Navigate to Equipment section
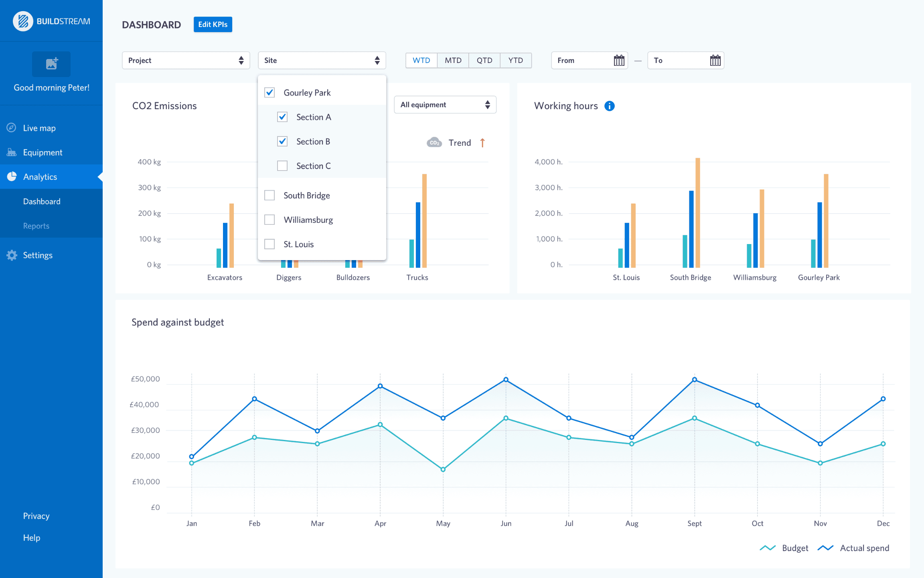 point(51,152)
